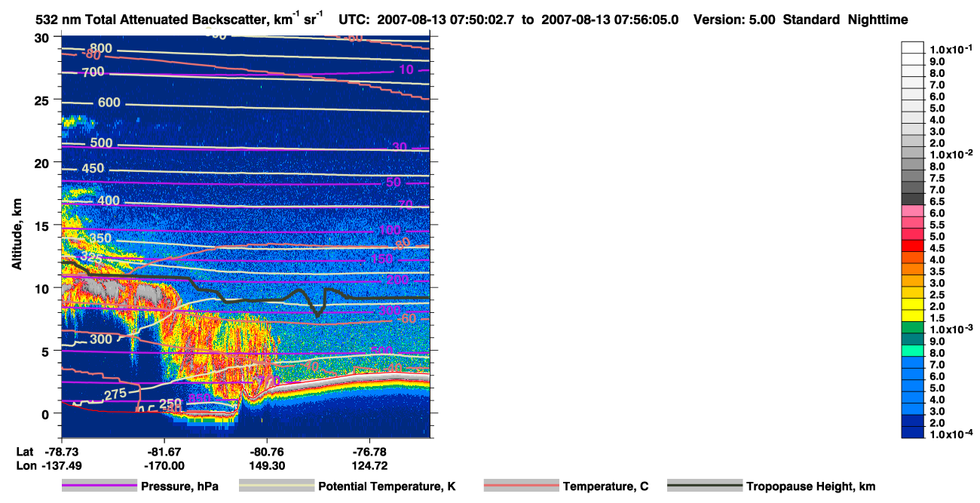Click the 3.5 color scale label
Screen dimensions: 980x503
click(x=938, y=271)
